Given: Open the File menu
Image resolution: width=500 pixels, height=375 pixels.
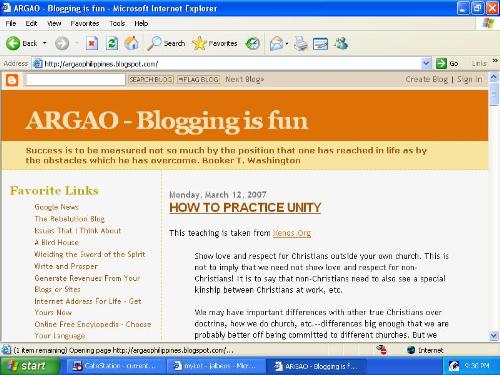Looking at the screenshot, I should pyautogui.click(x=11, y=23).
